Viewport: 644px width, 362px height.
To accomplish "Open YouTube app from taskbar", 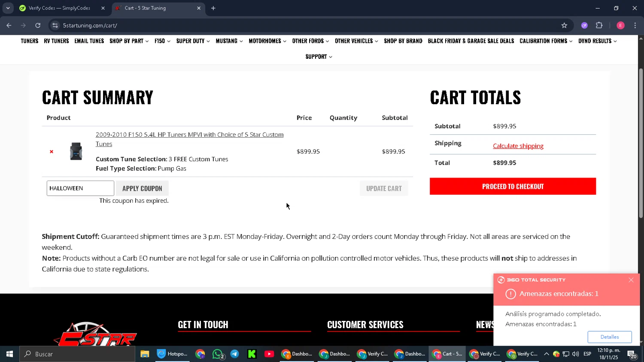I will tap(269, 354).
